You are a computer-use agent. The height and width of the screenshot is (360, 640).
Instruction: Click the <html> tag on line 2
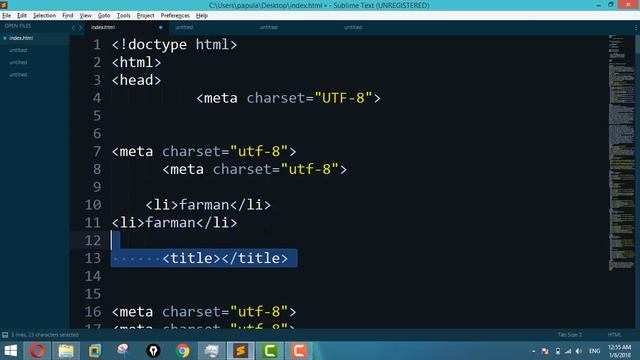click(136, 62)
